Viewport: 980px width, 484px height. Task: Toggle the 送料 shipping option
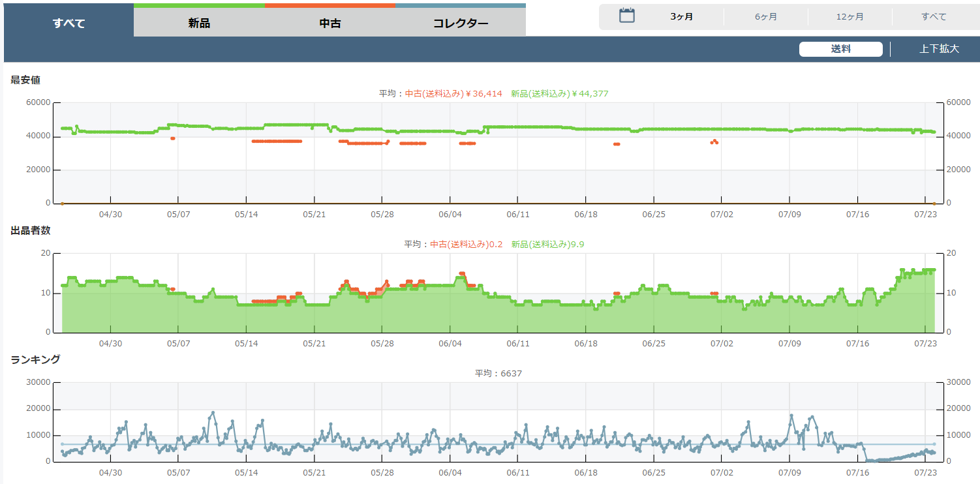(x=840, y=49)
